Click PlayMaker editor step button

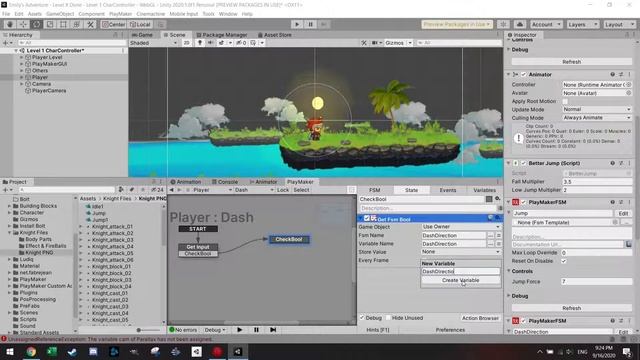click(x=273, y=330)
